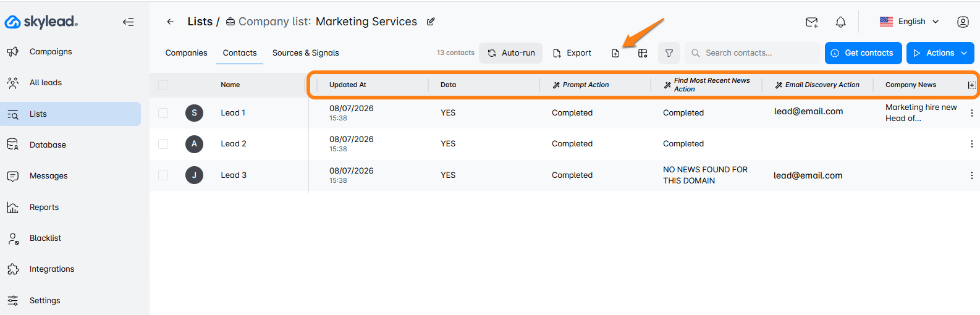Click Email Discovery Action column header

coord(817,85)
